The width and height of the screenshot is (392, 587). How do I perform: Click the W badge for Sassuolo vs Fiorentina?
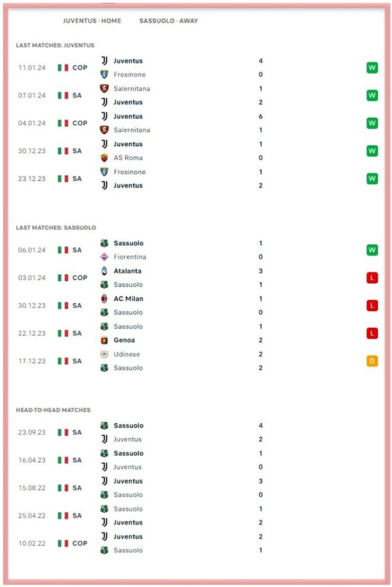[372, 250]
